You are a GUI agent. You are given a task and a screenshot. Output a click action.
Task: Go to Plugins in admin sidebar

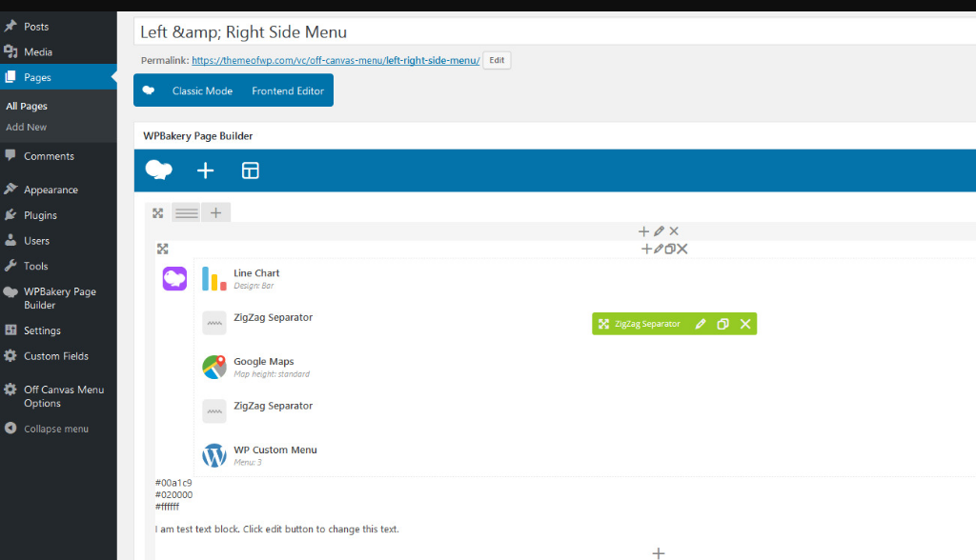[40, 215]
